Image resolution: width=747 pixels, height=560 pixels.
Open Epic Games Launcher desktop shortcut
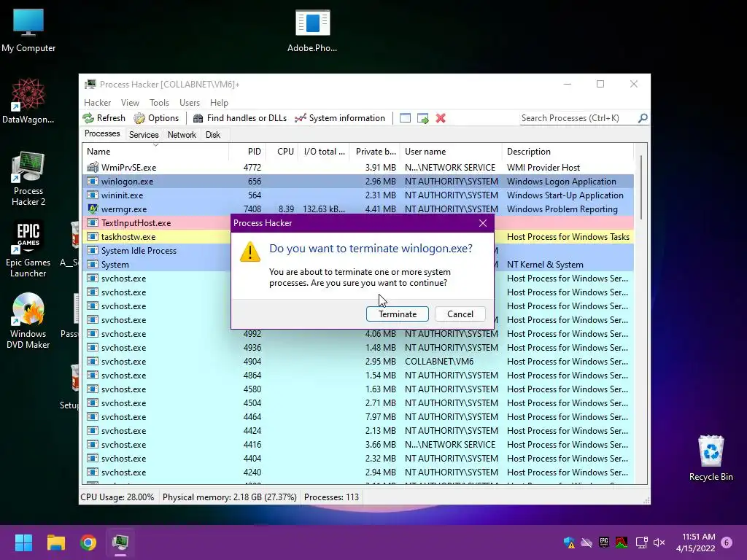28,249
